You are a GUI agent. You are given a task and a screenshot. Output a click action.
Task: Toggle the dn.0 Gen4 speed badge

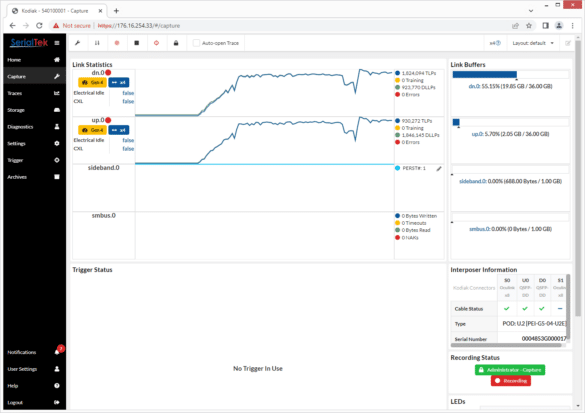(x=92, y=82)
